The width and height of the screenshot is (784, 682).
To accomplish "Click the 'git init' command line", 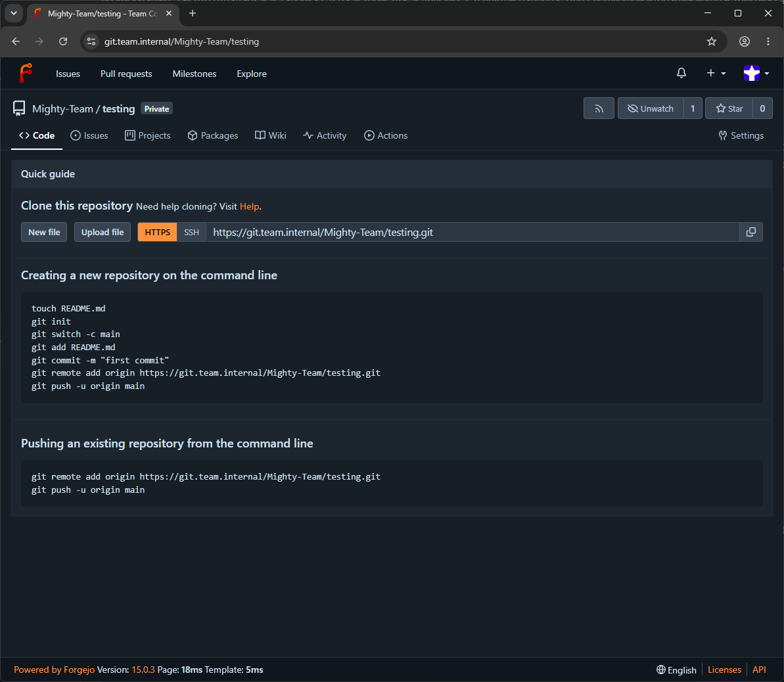I will 51,321.
